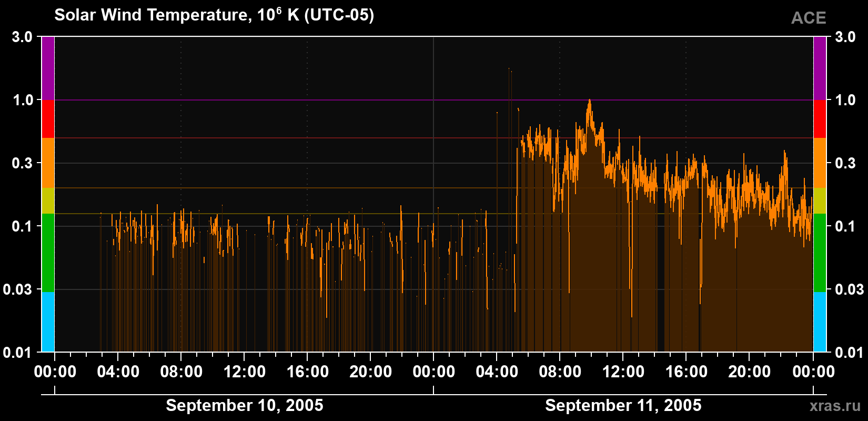Click the 16:00 label under September 11
868x421 pixels.
coord(687,372)
